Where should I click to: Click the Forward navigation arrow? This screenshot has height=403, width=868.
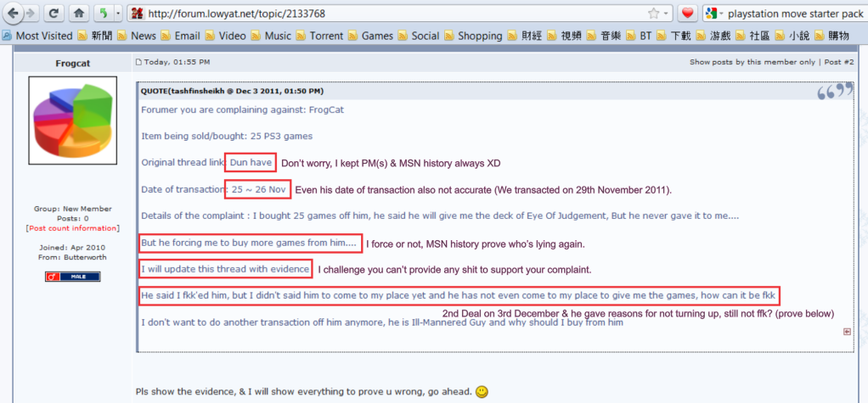click(x=31, y=14)
